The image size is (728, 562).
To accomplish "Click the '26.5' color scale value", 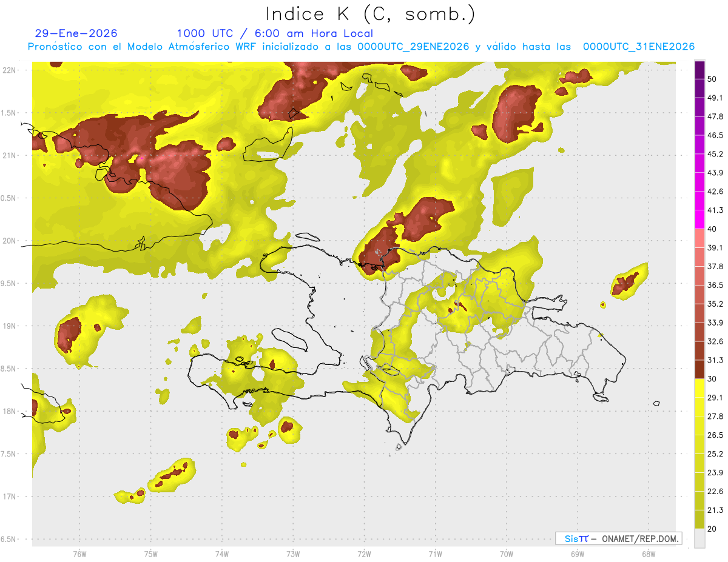I will tap(715, 435).
